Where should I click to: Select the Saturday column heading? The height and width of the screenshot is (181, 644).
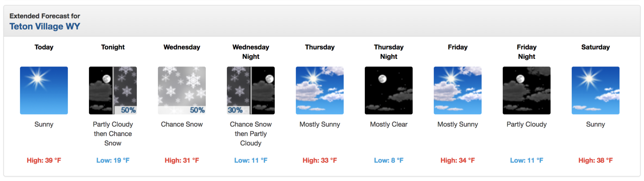click(x=596, y=47)
